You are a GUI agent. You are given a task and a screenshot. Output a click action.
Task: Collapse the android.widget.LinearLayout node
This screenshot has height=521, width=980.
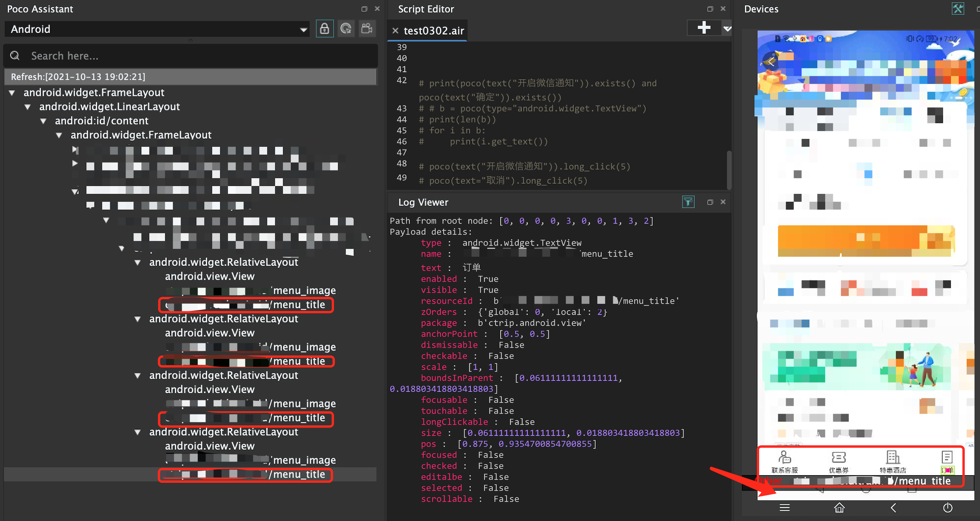[x=28, y=107]
